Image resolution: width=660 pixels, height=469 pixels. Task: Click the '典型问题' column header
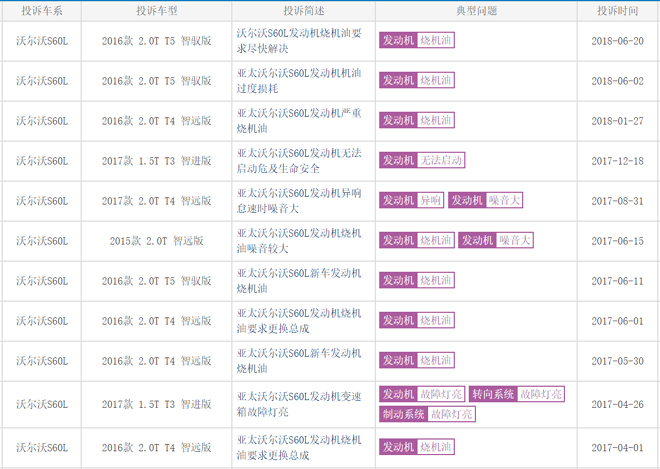coord(476,11)
